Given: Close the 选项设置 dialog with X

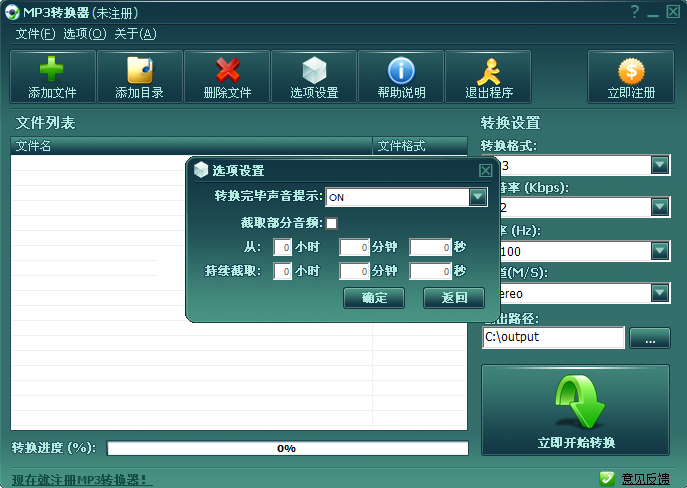Looking at the screenshot, I should [x=485, y=170].
